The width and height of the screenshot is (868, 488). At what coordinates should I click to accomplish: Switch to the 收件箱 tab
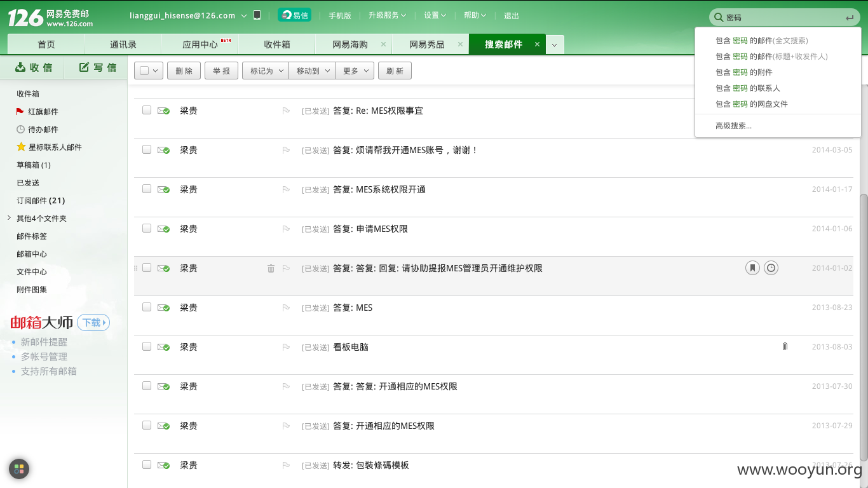tap(277, 44)
